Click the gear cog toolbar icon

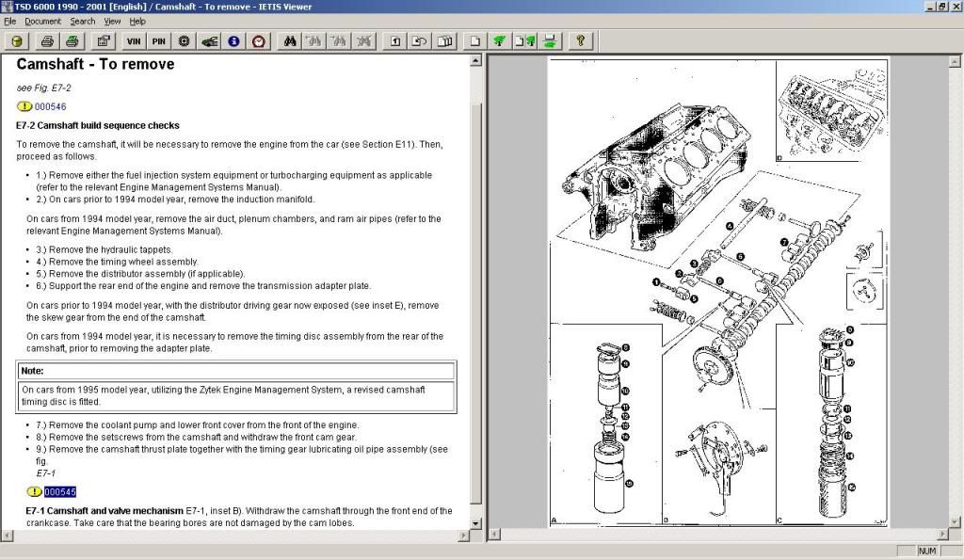(x=184, y=41)
